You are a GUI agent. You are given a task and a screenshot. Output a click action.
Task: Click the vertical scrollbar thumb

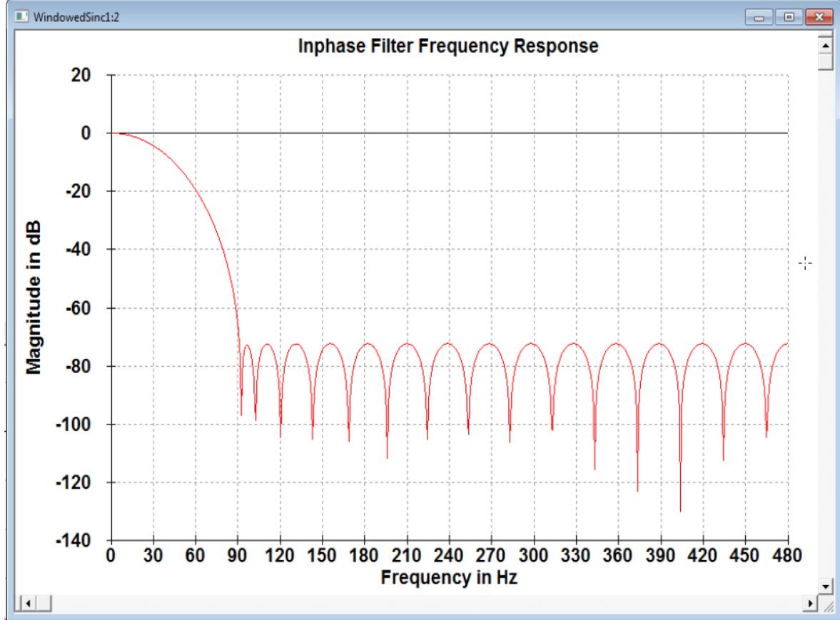click(826, 61)
